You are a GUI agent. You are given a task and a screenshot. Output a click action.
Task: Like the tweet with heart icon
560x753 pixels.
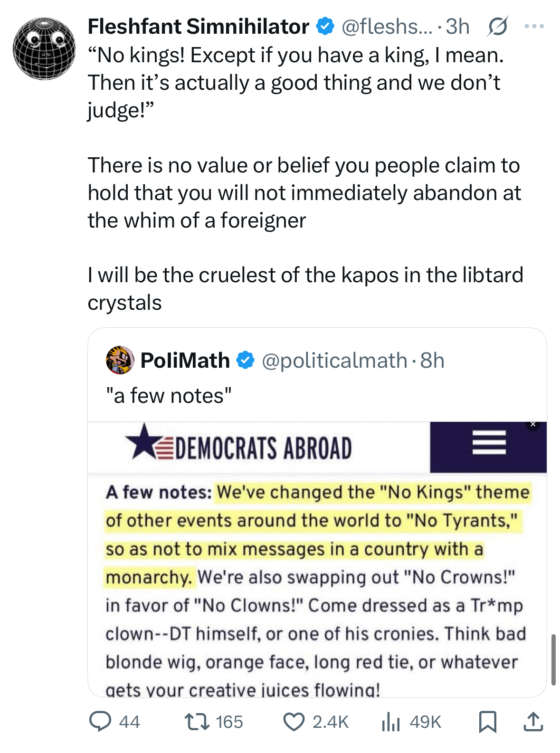coord(294,721)
